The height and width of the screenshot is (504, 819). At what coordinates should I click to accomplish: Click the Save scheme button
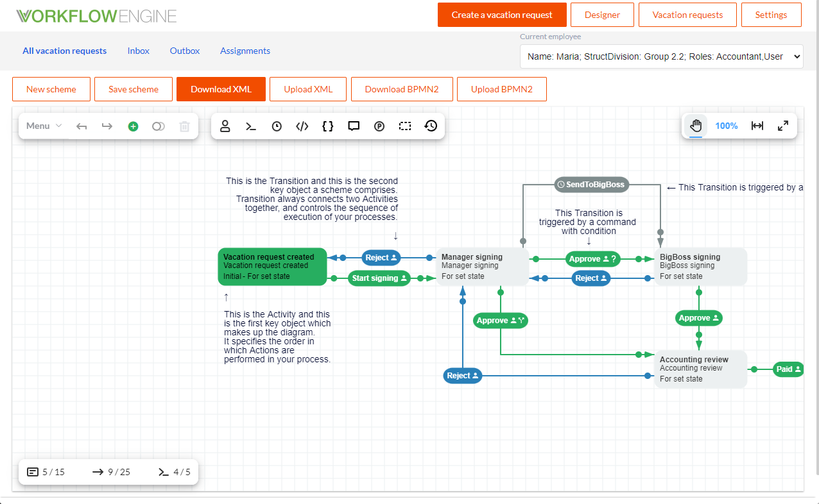(134, 89)
